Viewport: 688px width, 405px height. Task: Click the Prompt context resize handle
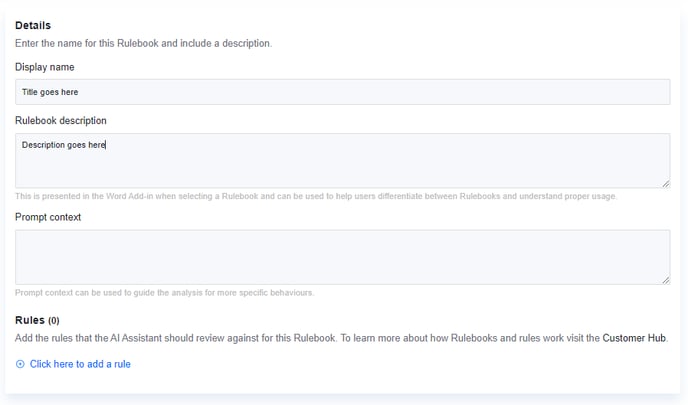pyautogui.click(x=665, y=280)
